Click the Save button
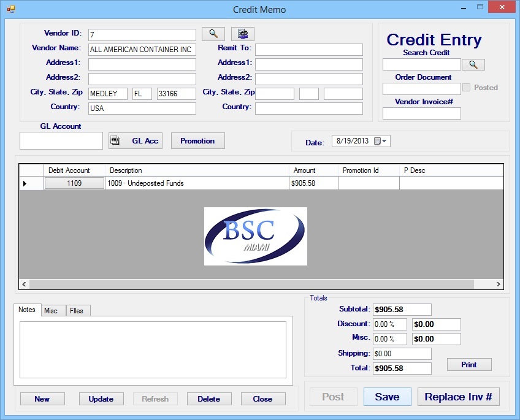Image resolution: width=520 pixels, height=420 pixels. pos(388,397)
